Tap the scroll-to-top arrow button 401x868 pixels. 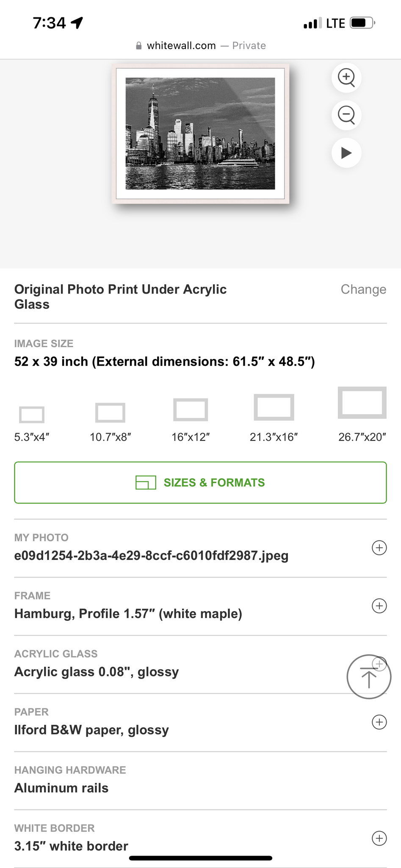click(368, 677)
